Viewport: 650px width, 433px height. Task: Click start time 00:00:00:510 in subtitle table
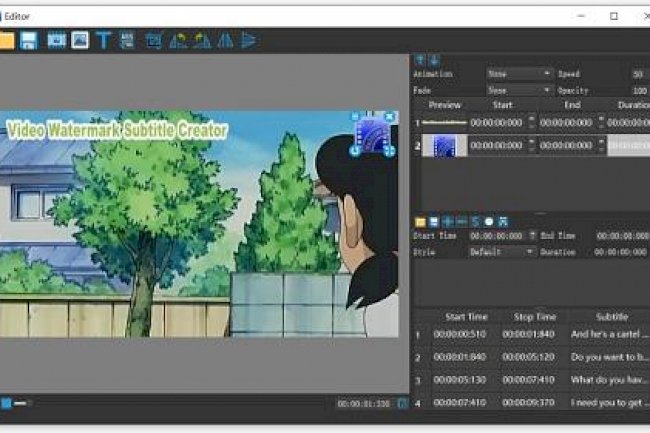click(460, 334)
